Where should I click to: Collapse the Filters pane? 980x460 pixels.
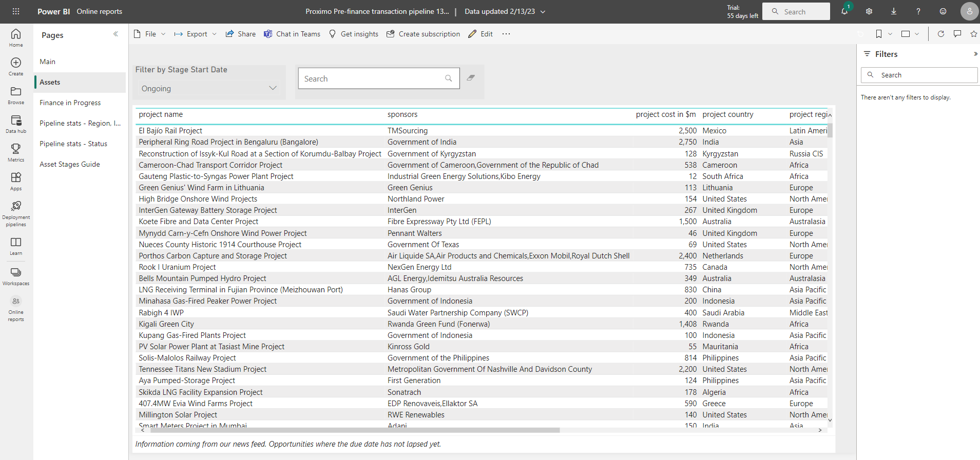pyautogui.click(x=975, y=54)
